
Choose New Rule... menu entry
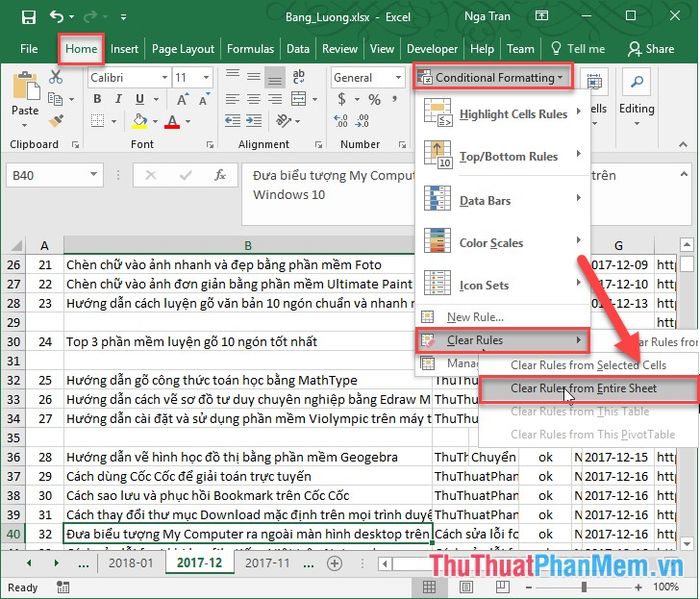click(x=475, y=317)
